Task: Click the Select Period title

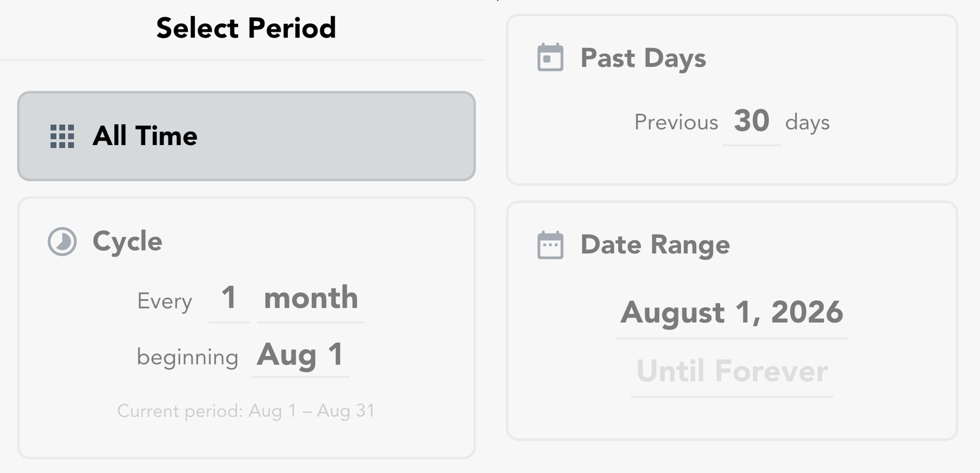Action: (x=246, y=28)
